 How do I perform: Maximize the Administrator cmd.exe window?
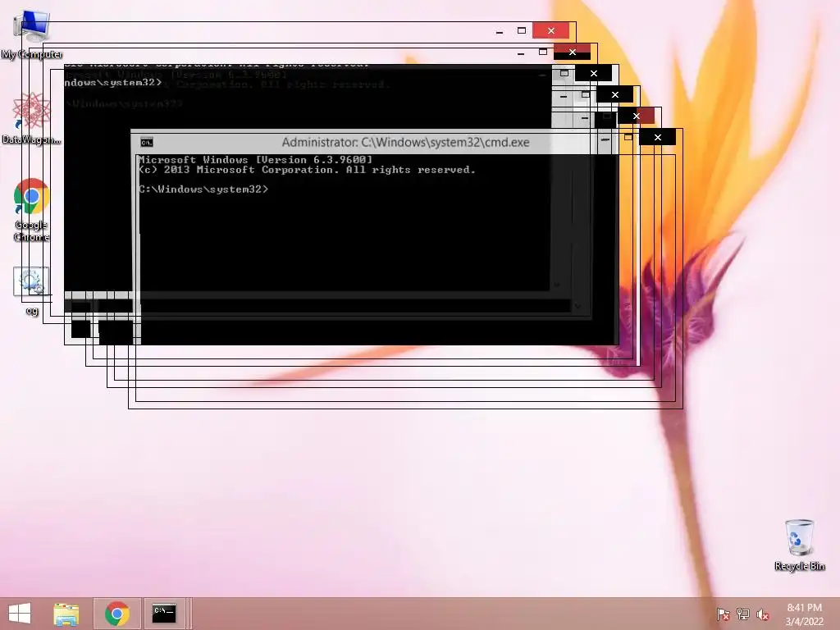click(x=628, y=138)
